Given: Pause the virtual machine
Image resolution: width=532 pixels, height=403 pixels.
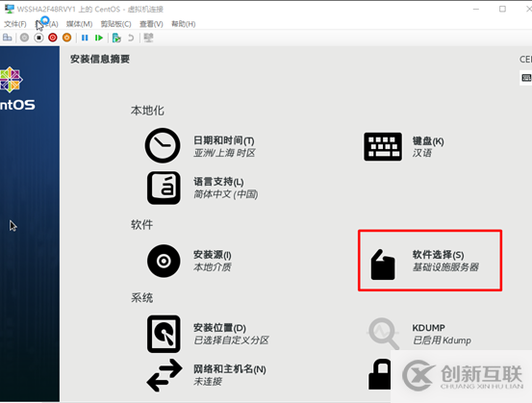Looking at the screenshot, I should pos(85,38).
